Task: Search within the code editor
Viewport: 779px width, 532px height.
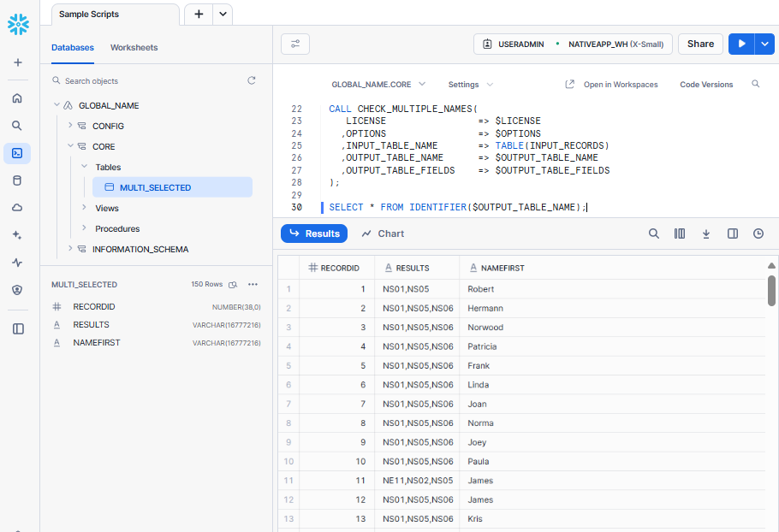Action: (x=756, y=84)
